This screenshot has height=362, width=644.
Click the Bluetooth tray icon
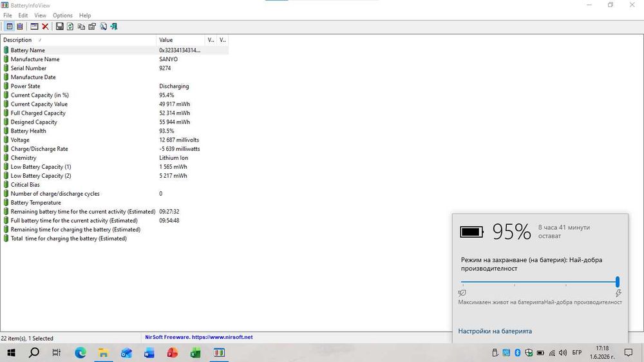(518, 352)
